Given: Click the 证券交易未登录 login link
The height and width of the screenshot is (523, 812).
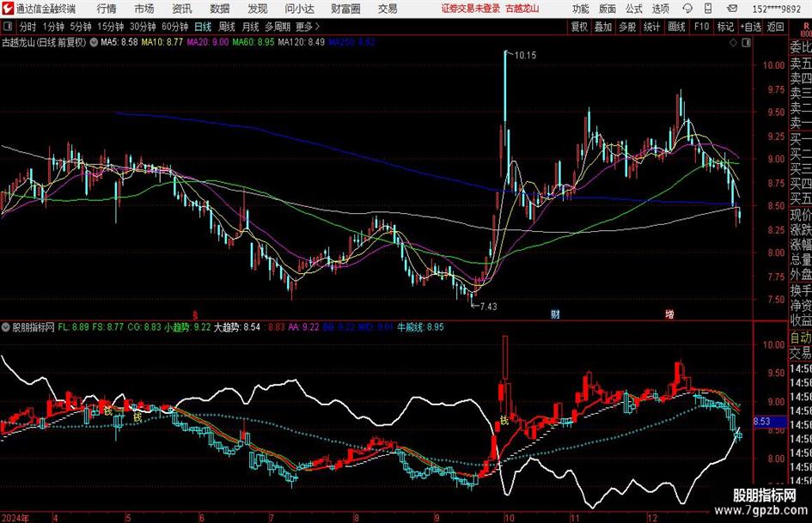Looking at the screenshot, I should pyautogui.click(x=471, y=9).
